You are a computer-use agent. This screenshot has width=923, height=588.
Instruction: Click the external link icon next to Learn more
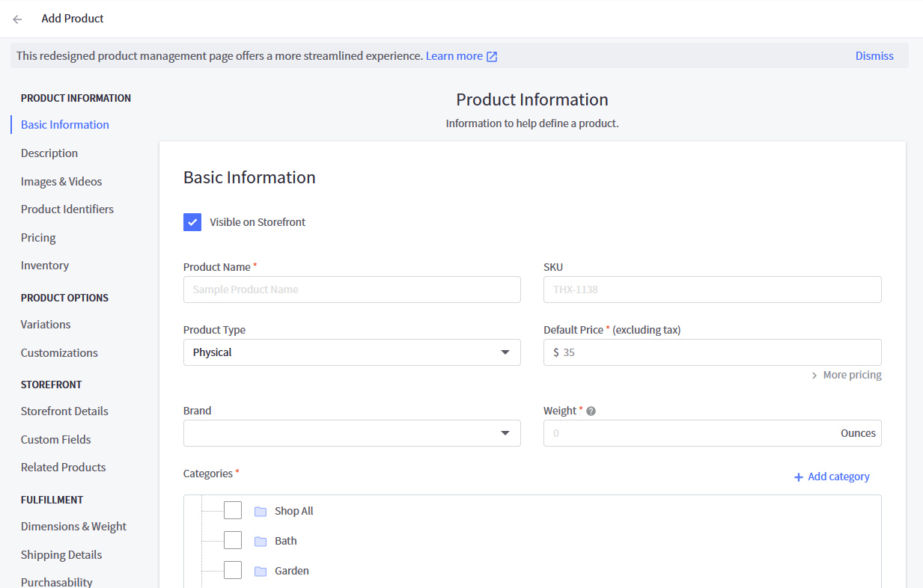click(x=492, y=55)
